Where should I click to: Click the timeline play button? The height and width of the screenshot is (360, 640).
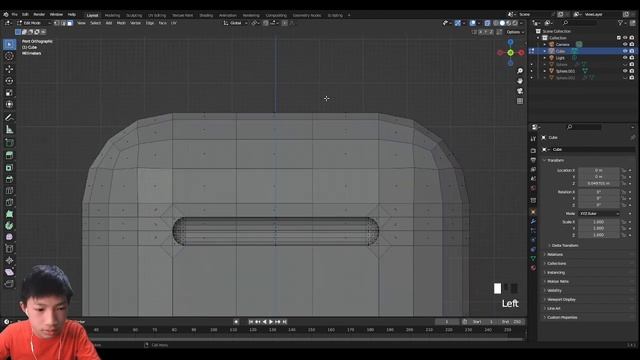[271, 322]
